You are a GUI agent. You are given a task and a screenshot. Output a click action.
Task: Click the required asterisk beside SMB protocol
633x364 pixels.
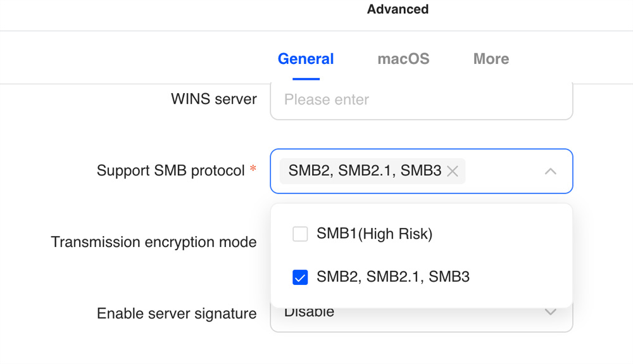click(253, 168)
